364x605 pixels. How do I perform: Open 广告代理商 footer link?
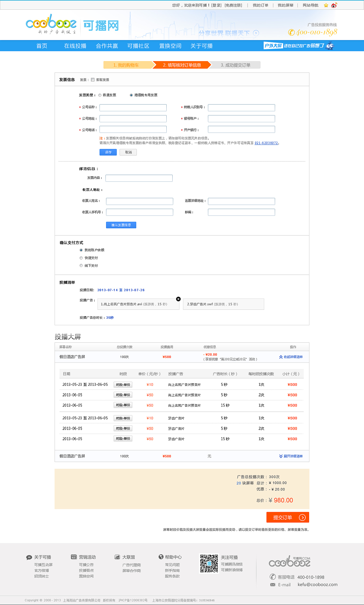pyautogui.click(x=131, y=565)
